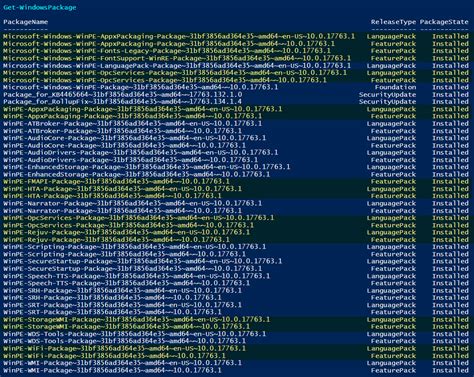Click SecurityUpdate in the Package_for_KB4465664 row
The height and width of the screenshot is (377, 474).
[387, 95]
